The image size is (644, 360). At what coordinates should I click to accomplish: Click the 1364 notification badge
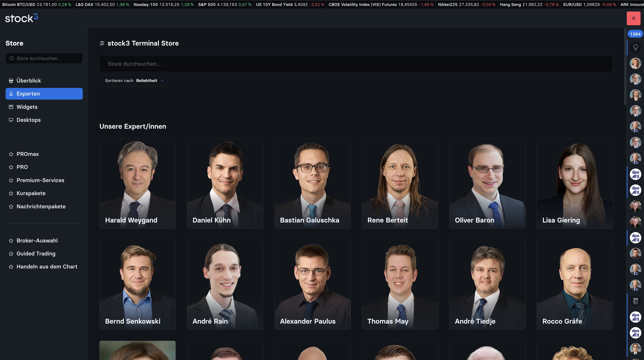[635, 34]
